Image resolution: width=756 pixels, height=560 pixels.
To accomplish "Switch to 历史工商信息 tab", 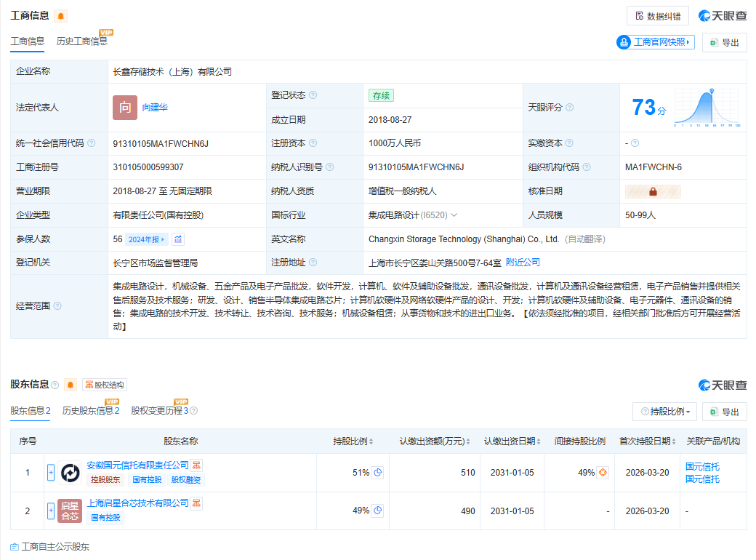I will pyautogui.click(x=81, y=41).
